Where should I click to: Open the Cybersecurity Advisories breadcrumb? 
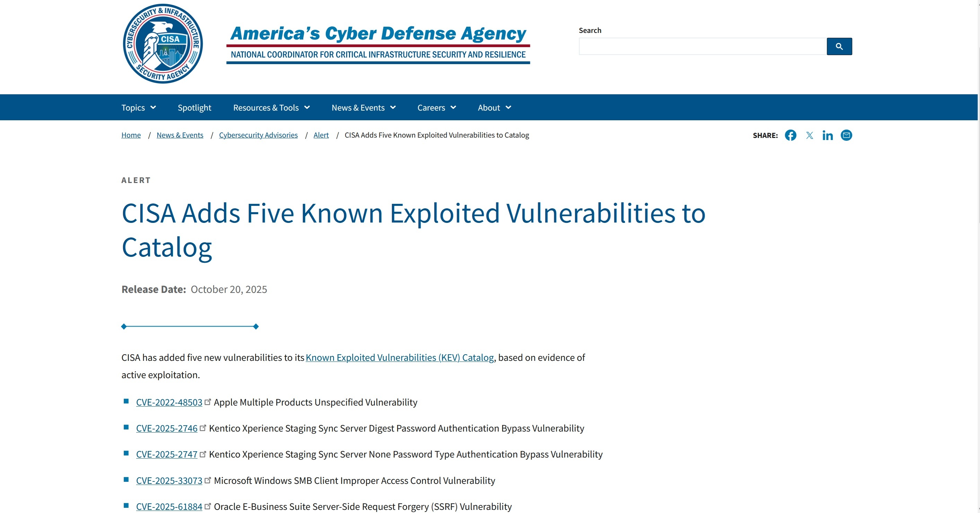point(258,135)
